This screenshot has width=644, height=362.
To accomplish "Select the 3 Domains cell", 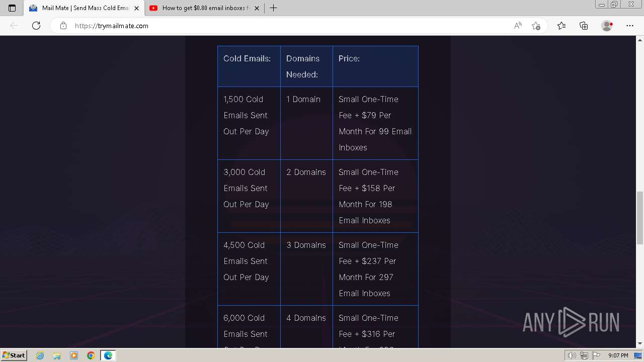I will (x=306, y=269).
